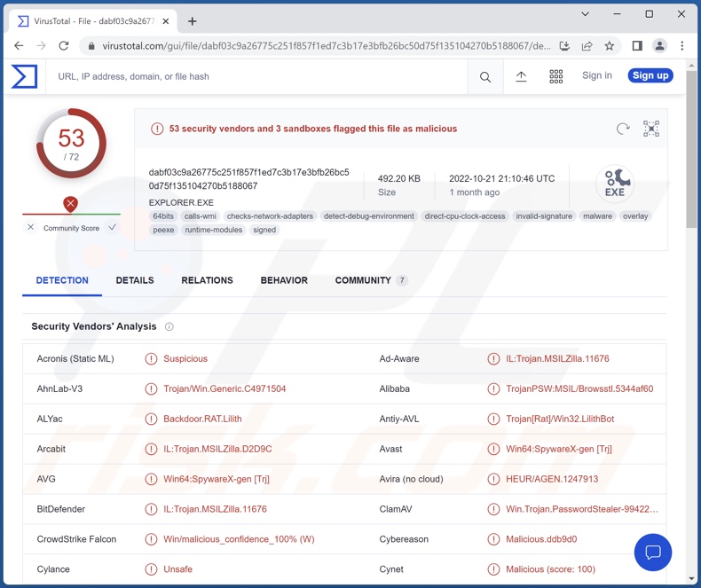
Task: Click the community score bar
Action: pos(71,215)
